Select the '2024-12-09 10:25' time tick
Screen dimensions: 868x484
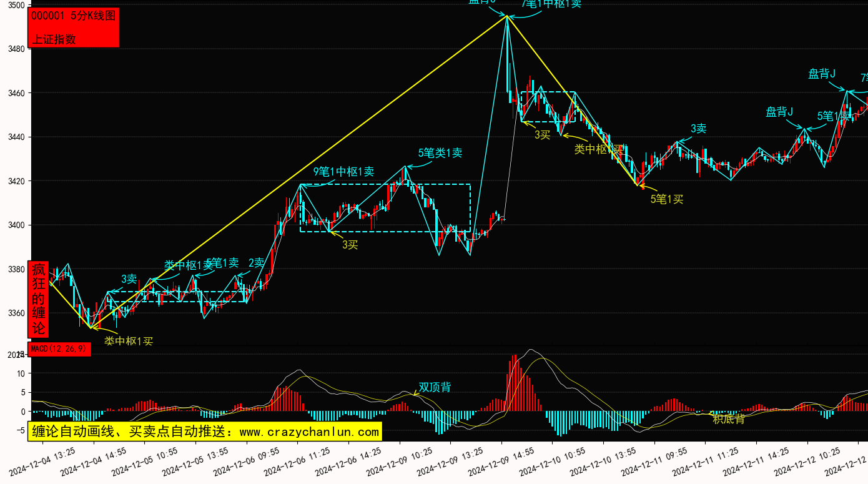click(x=400, y=462)
